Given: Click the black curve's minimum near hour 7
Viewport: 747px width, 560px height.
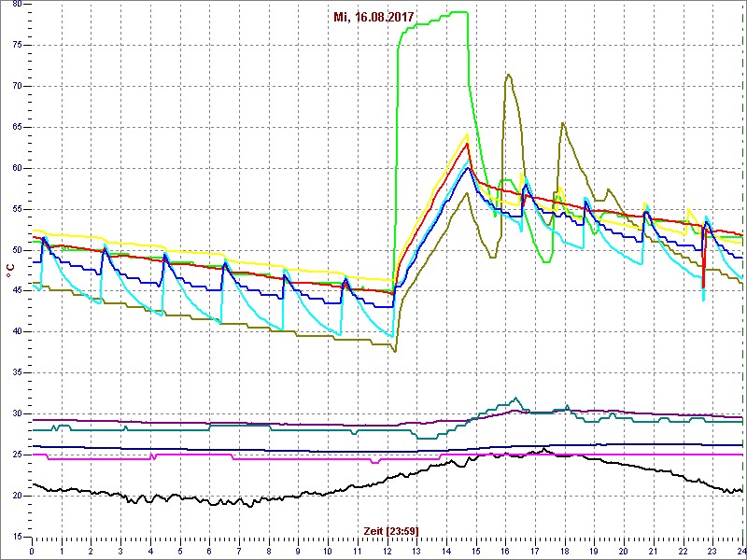Looking at the screenshot, I should [250, 506].
